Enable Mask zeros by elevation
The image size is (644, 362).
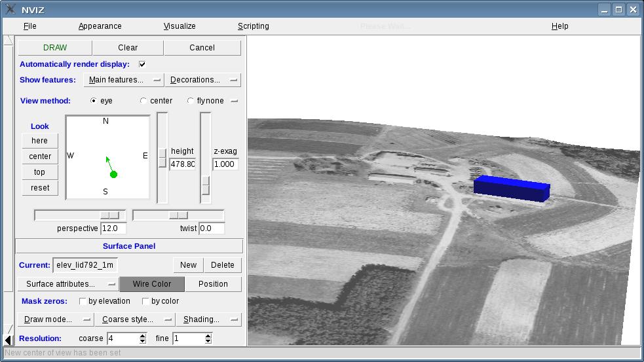click(x=83, y=301)
